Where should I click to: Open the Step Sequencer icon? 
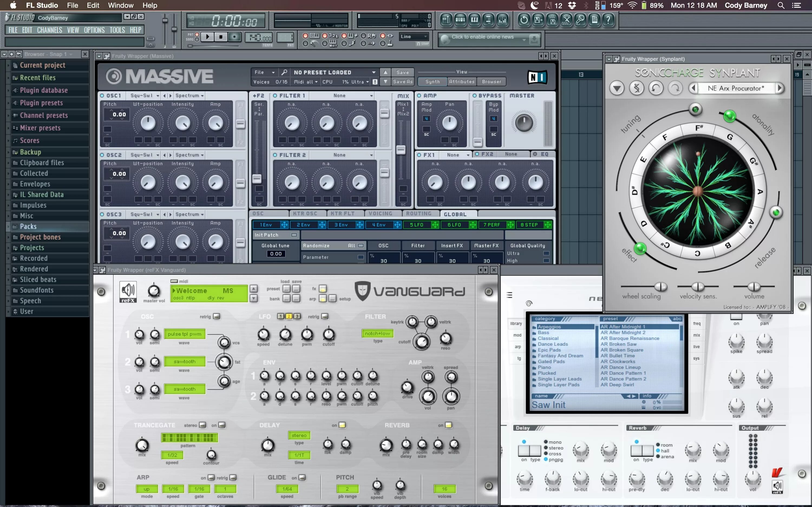click(x=460, y=20)
